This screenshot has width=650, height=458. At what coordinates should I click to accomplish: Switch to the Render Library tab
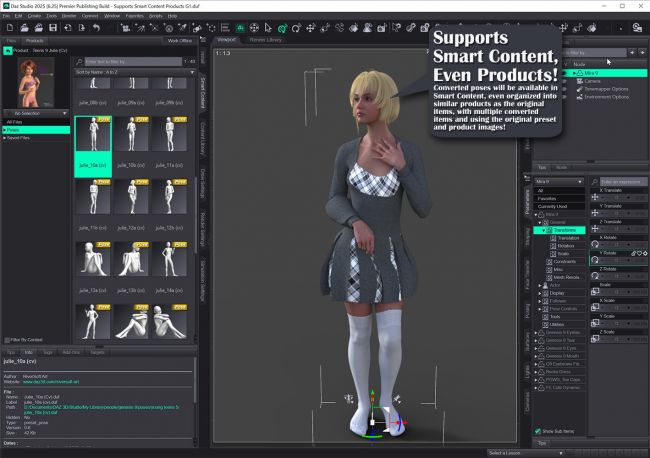(266, 40)
